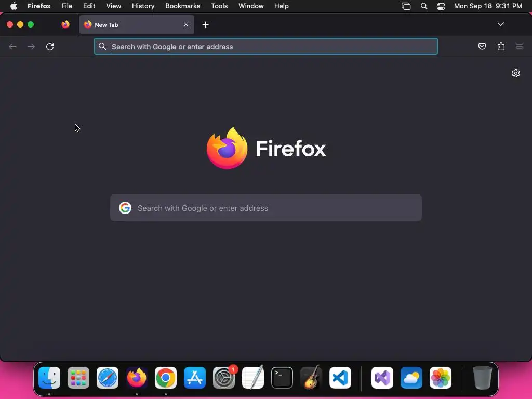
Task: Open Save to Pocket
Action: (x=482, y=46)
